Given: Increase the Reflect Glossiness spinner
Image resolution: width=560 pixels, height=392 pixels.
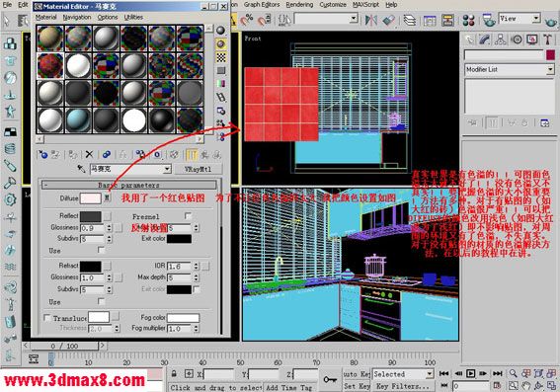Looking at the screenshot, I should [x=110, y=226].
